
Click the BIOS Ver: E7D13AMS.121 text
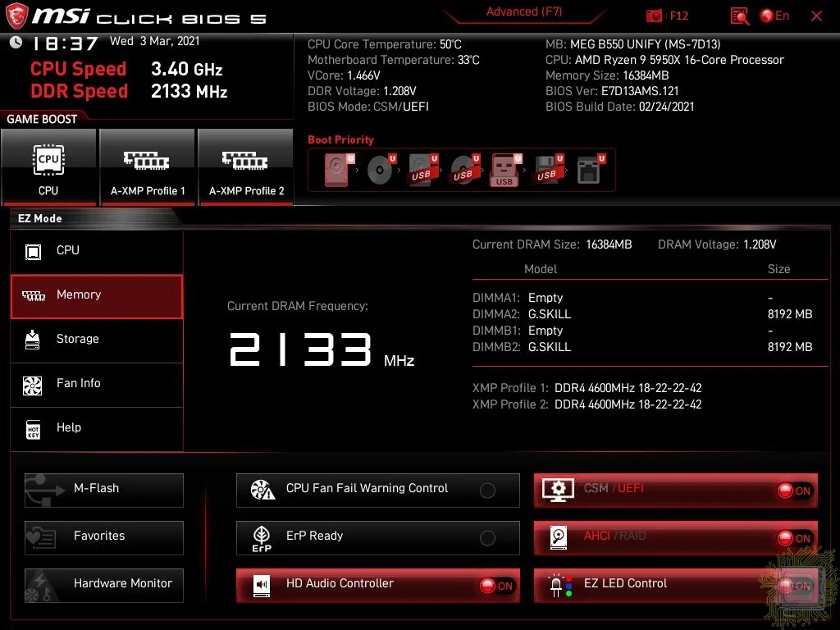coord(612,91)
